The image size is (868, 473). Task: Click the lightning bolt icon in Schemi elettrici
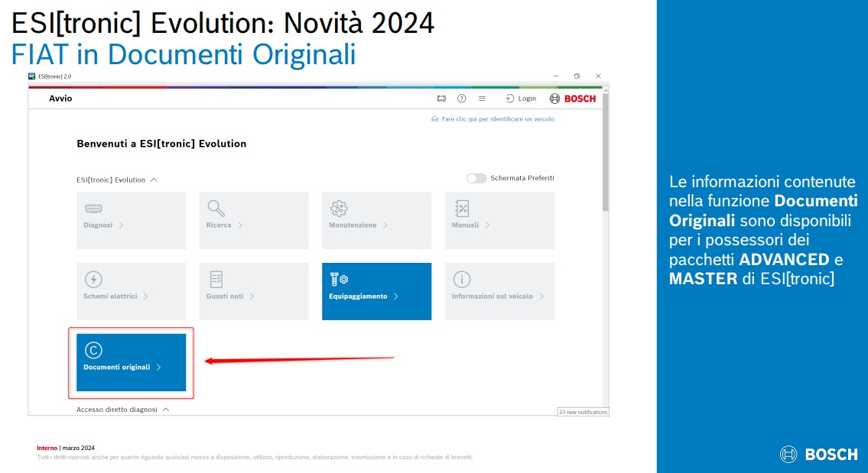(93, 280)
